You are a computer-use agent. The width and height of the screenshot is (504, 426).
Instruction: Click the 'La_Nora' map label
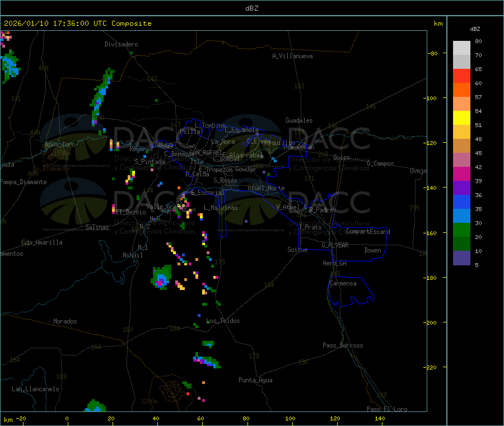pos(223,142)
